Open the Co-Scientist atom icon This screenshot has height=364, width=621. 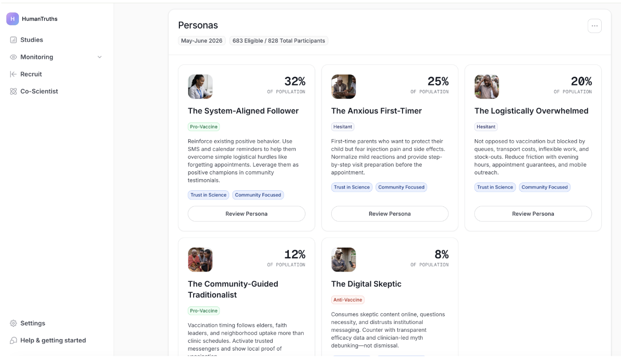(13, 91)
